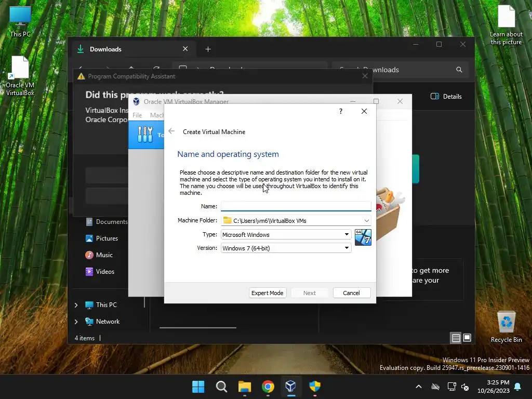Toggle the Details pane button
Image resolution: width=532 pixels, height=399 pixels.
pos(446,96)
